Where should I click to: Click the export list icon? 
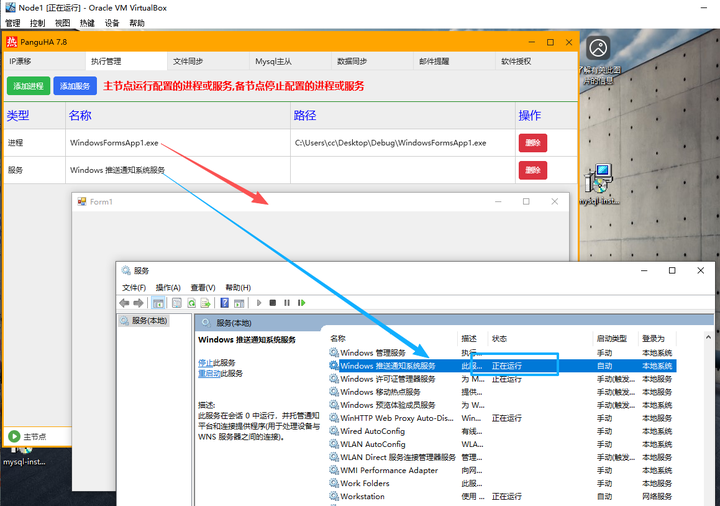205,303
